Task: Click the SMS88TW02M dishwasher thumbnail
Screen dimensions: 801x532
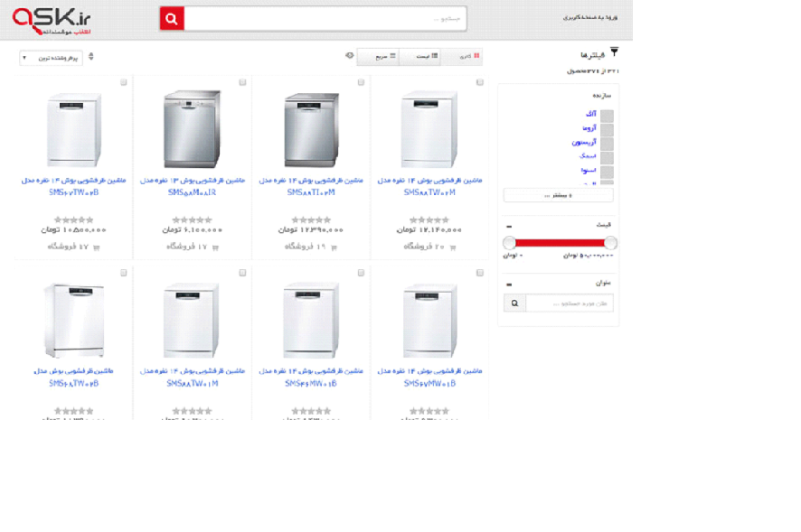Action: [429, 128]
